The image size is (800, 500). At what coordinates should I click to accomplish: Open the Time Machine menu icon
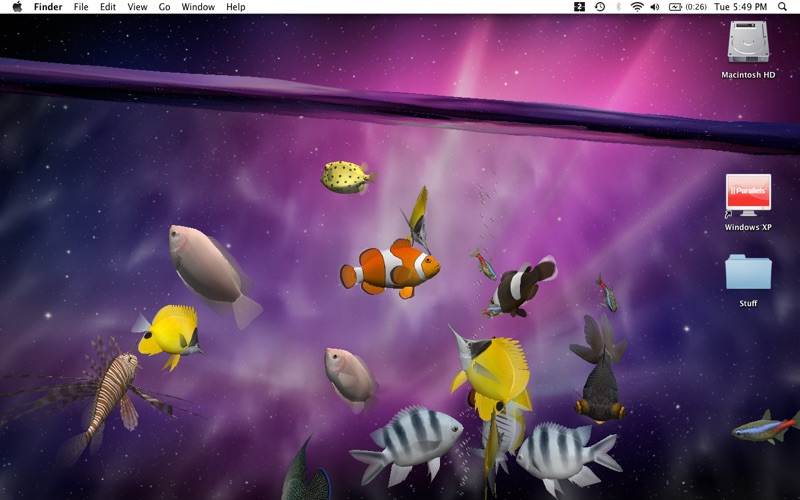(x=599, y=7)
